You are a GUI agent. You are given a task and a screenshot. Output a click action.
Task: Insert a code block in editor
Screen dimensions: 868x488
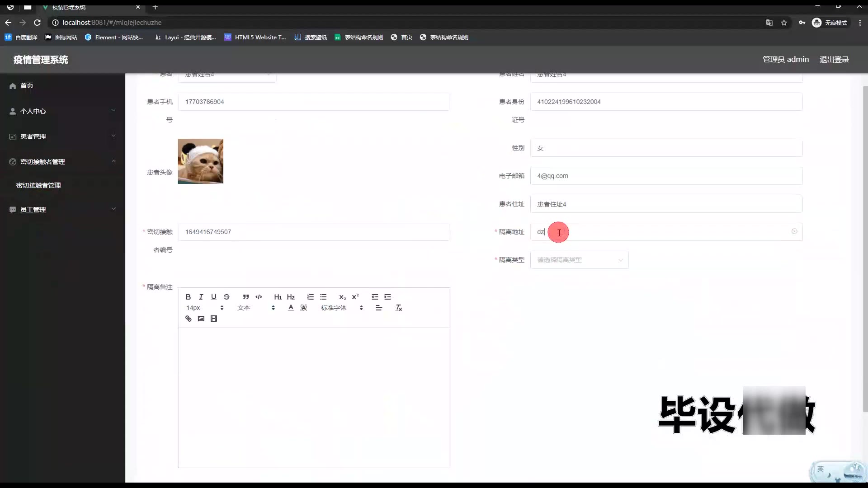click(259, 297)
